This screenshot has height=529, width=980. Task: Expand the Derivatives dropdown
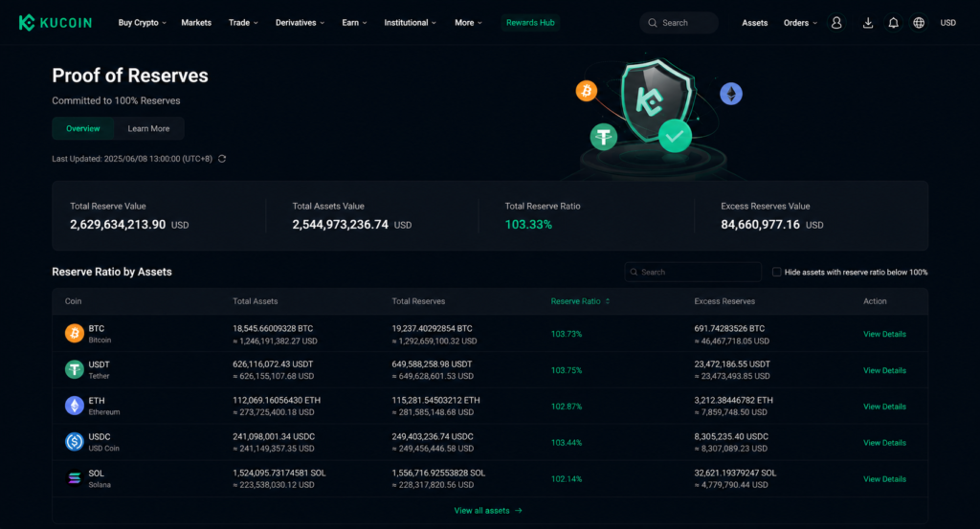[x=300, y=23]
